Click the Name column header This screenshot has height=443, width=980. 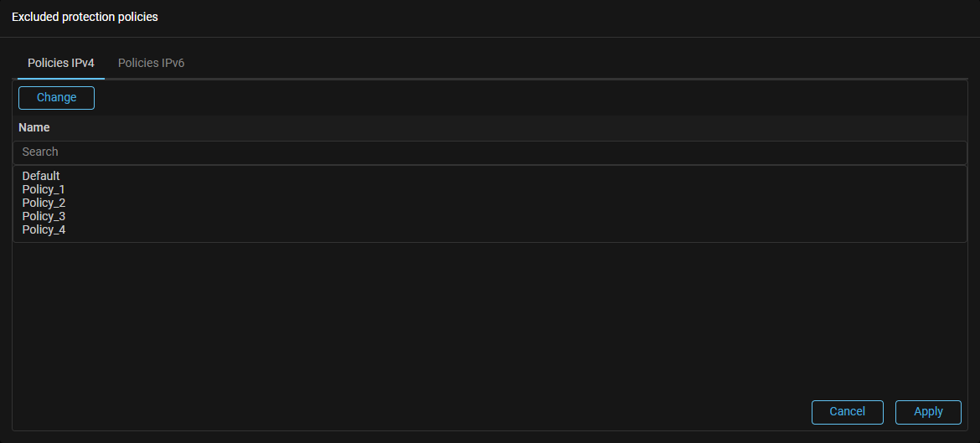(34, 128)
